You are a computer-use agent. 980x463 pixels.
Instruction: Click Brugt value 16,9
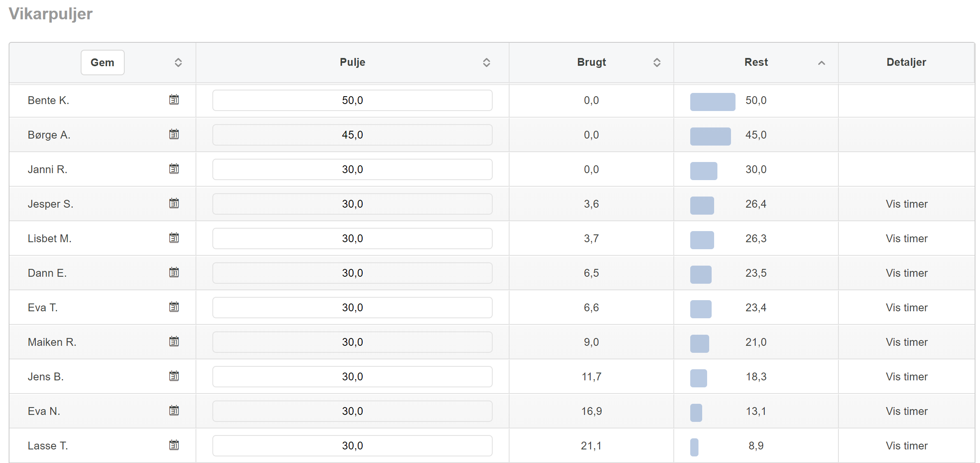[591, 411]
